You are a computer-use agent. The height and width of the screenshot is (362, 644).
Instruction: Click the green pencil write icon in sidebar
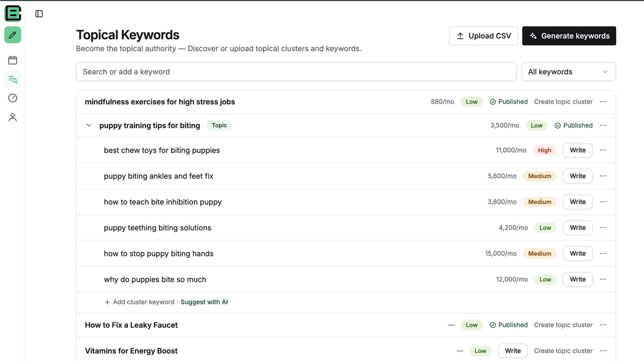point(12,35)
